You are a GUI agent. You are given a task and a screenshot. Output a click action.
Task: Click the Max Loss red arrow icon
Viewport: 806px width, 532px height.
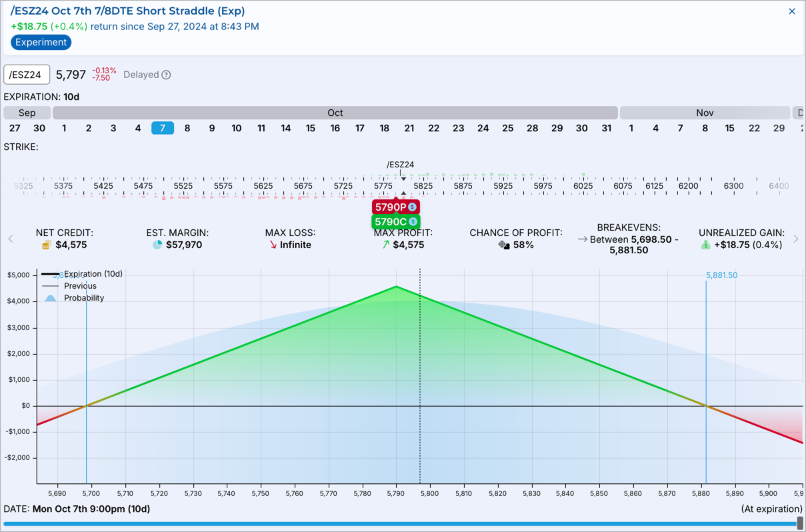(x=273, y=245)
